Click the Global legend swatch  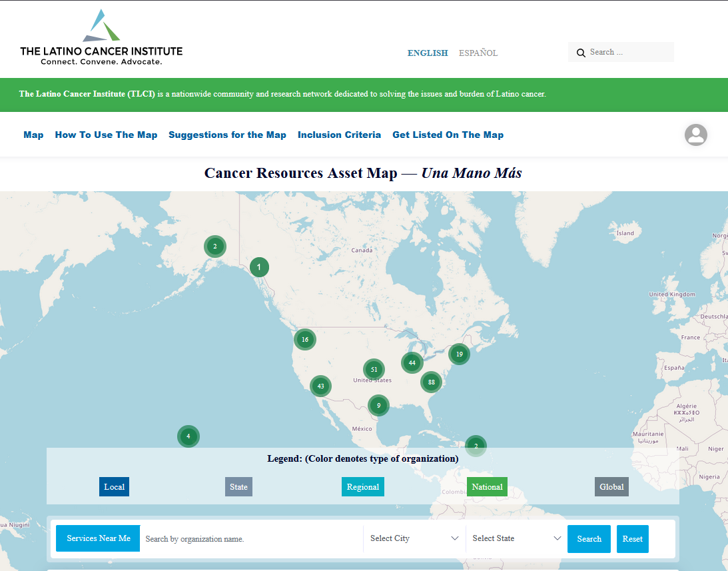click(x=611, y=486)
